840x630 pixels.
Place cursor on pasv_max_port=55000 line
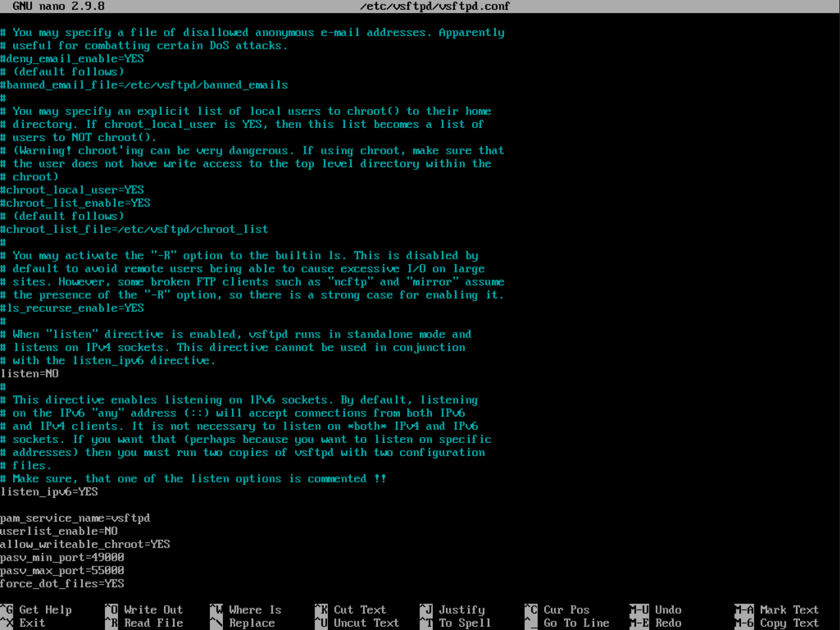point(62,570)
